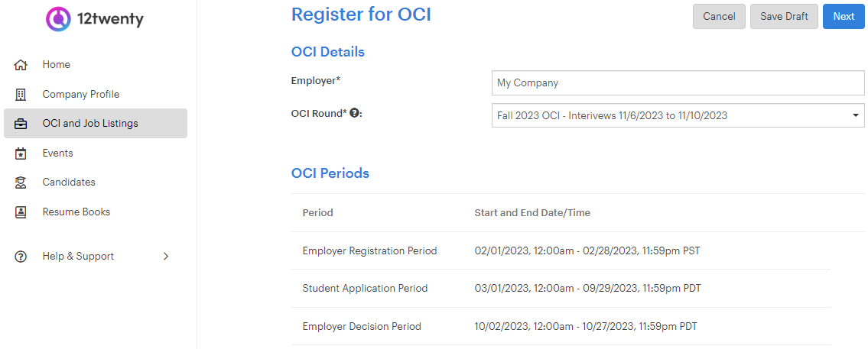The image size is (868, 349).
Task: Select the Fall 2023 OCI round combo box
Action: point(678,115)
